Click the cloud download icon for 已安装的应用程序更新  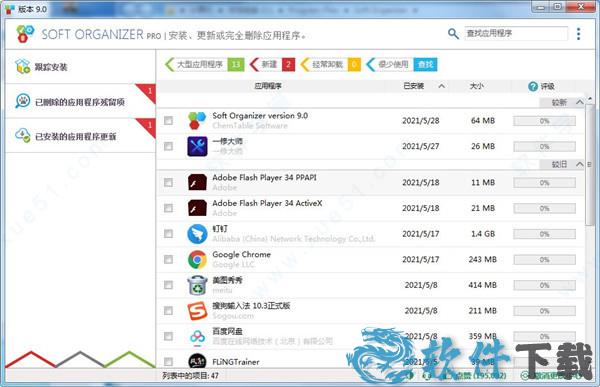(23, 135)
